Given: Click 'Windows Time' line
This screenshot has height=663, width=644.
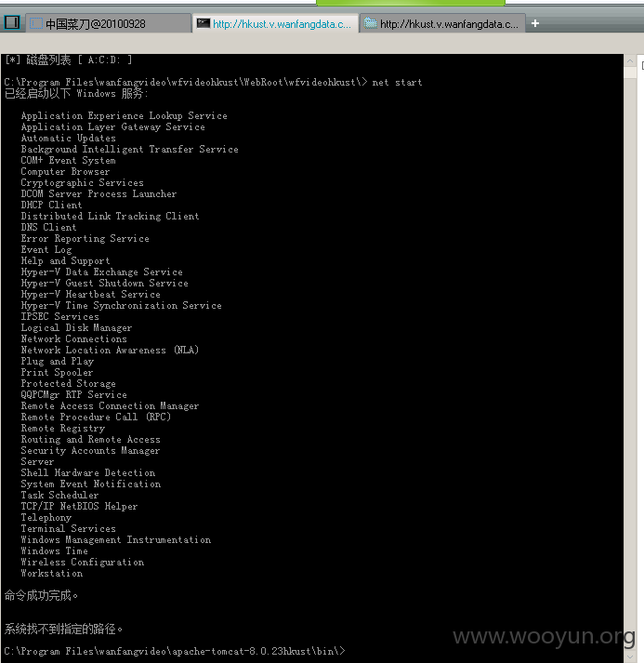Looking at the screenshot, I should [55, 550].
